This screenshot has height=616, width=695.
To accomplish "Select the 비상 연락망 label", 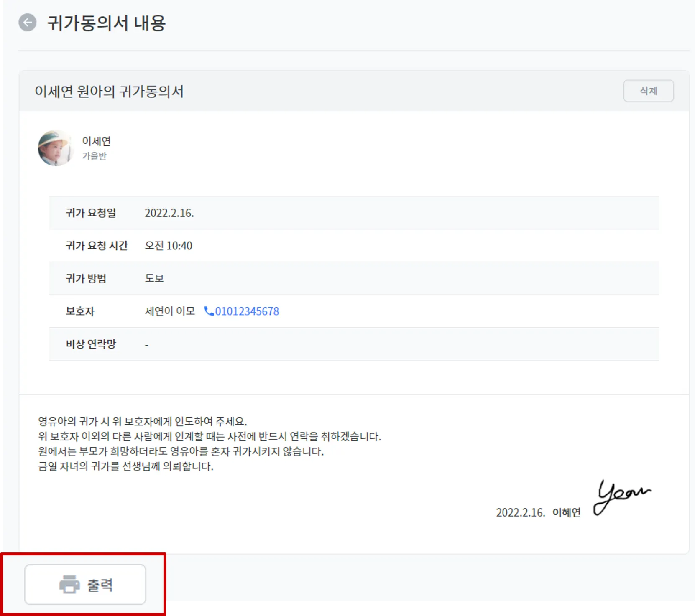I will [x=91, y=344].
